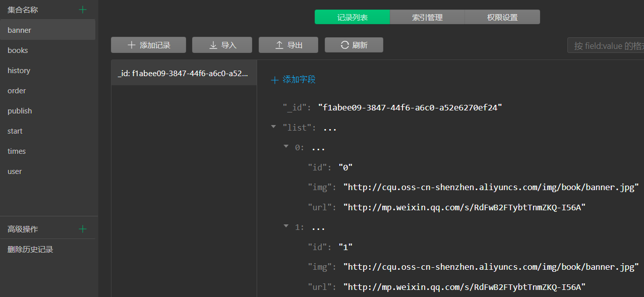The image size is (644, 297).
Task: Click the "url" value under item 1
Action: click(x=464, y=287)
